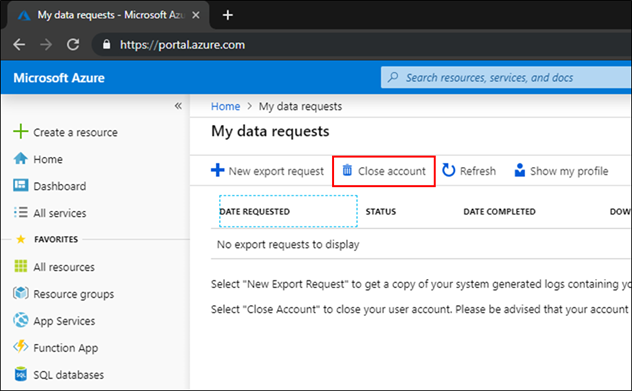
Task: Click the All resources grid icon
Action: pyautogui.click(x=21, y=266)
